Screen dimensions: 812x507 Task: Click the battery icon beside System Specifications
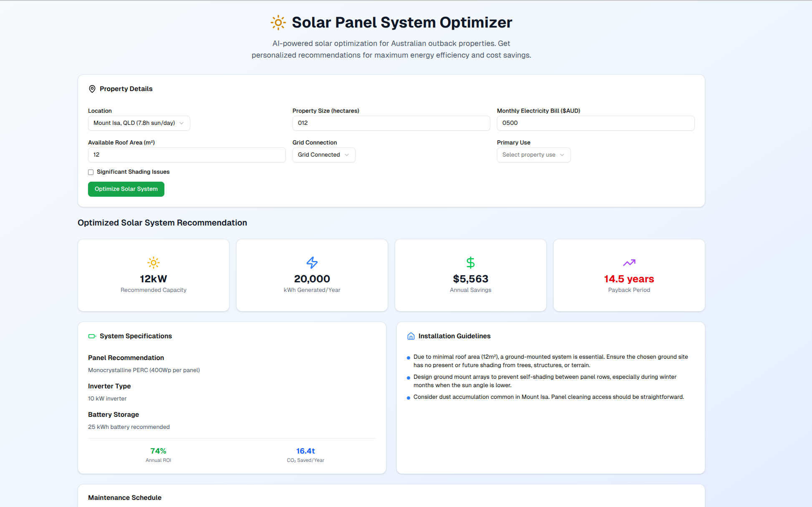[92, 336]
